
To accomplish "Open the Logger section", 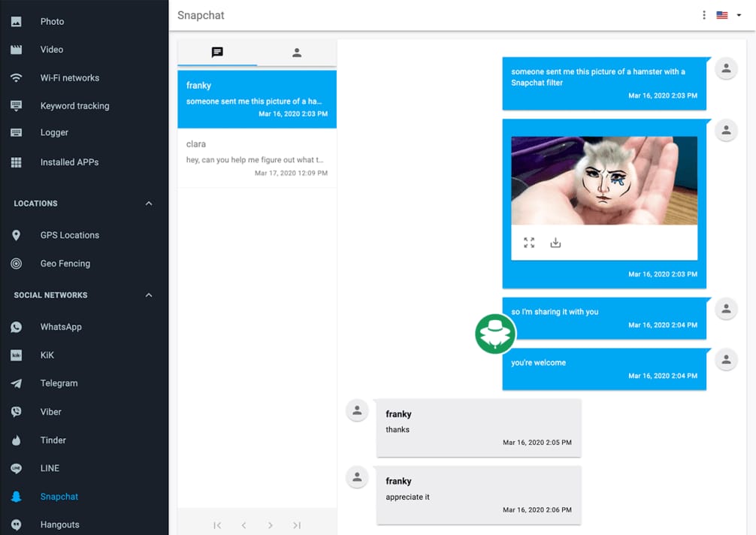I will point(53,132).
